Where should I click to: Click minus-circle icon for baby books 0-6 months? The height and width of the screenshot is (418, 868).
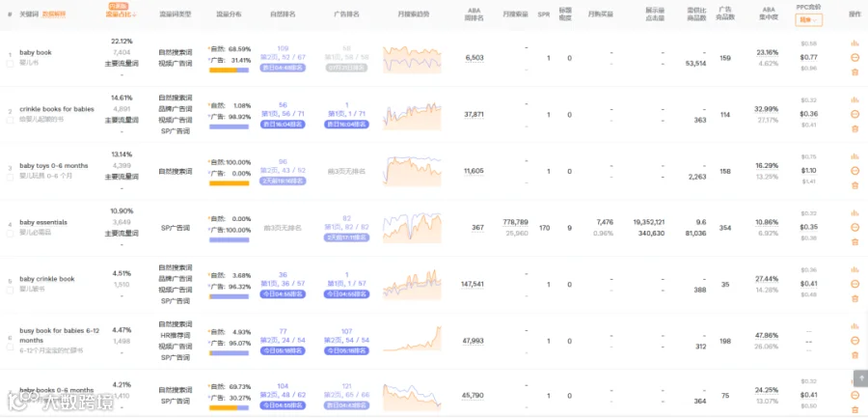(x=854, y=395)
